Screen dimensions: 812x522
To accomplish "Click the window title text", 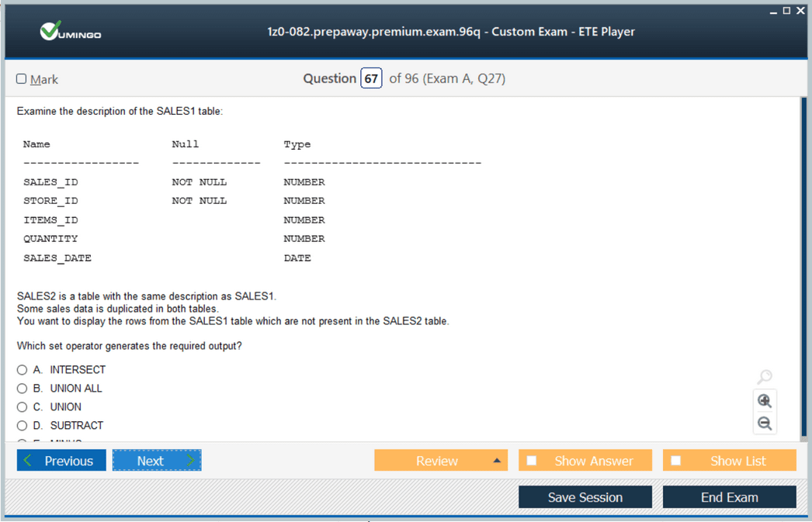I will tap(451, 32).
